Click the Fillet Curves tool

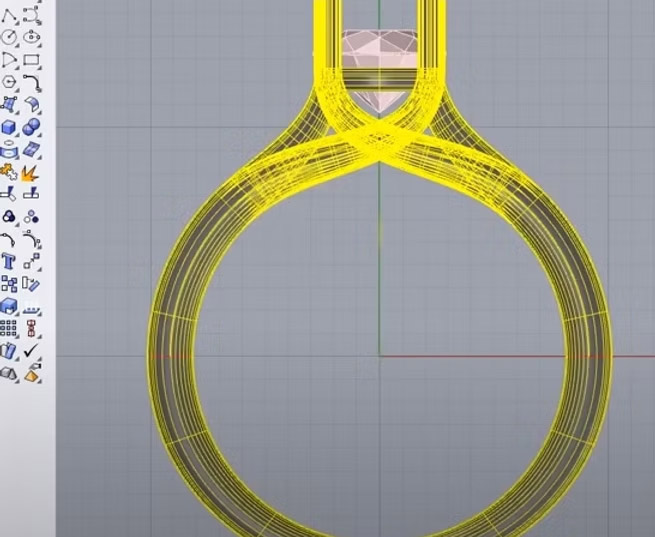pos(32,82)
